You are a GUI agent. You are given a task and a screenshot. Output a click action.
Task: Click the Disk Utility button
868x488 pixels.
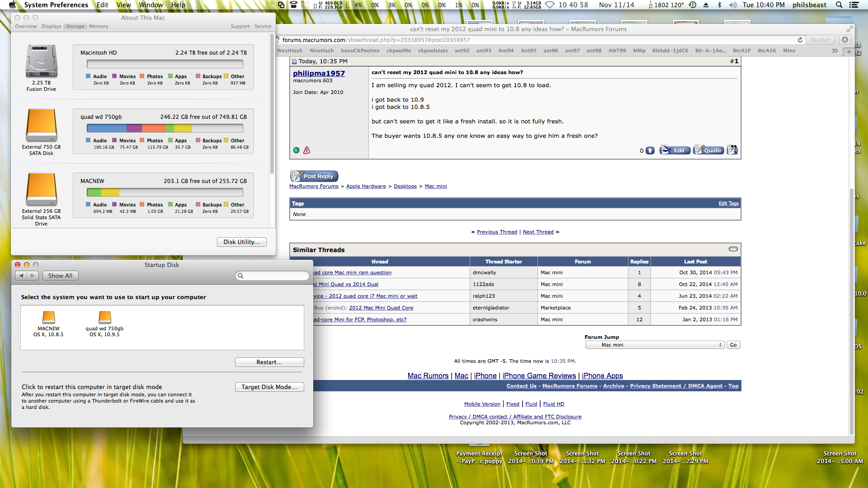tap(241, 242)
